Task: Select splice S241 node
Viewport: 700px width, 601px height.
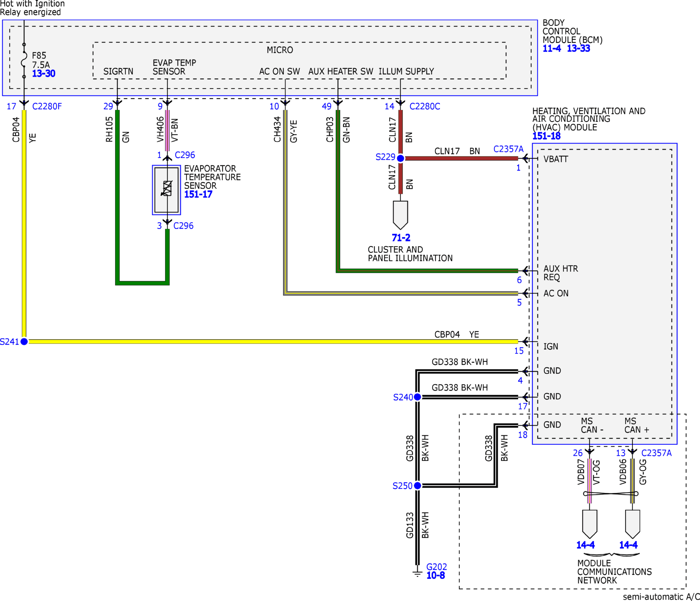Action: pos(24,341)
